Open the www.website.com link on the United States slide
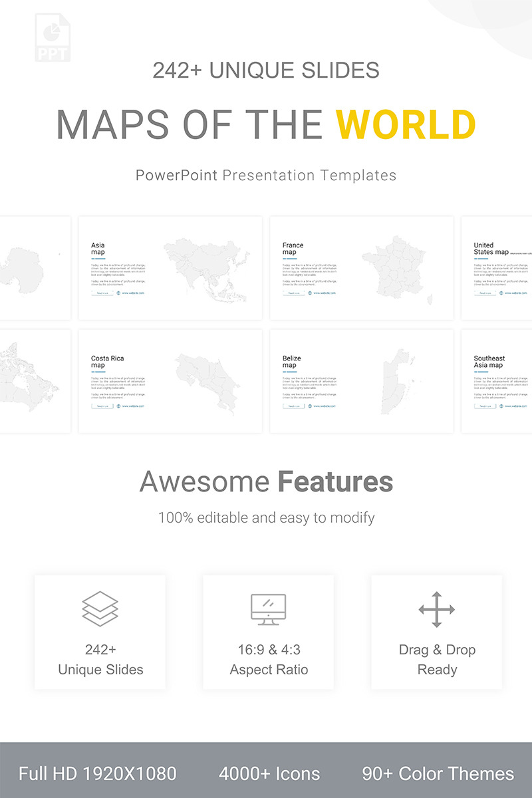This screenshot has height=798, width=532. [x=516, y=293]
